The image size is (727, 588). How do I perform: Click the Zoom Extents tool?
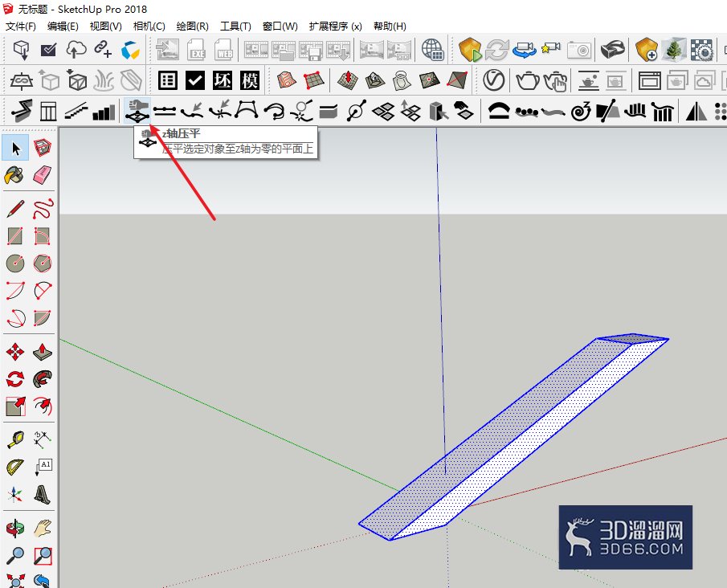[14, 581]
